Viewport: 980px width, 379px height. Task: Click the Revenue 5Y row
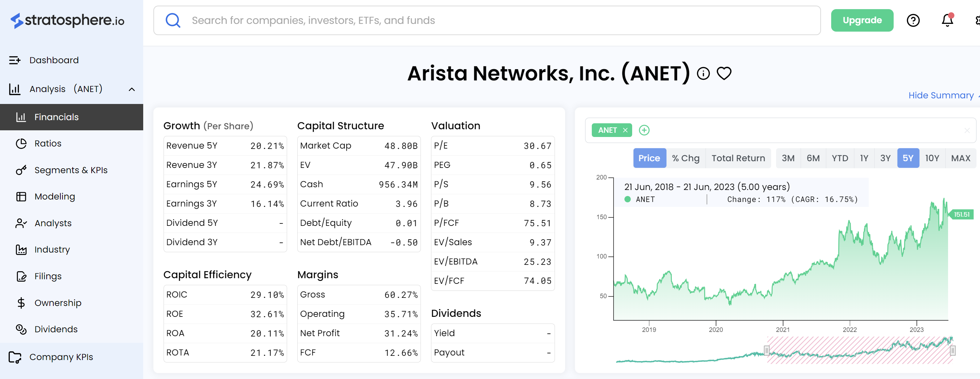225,146
